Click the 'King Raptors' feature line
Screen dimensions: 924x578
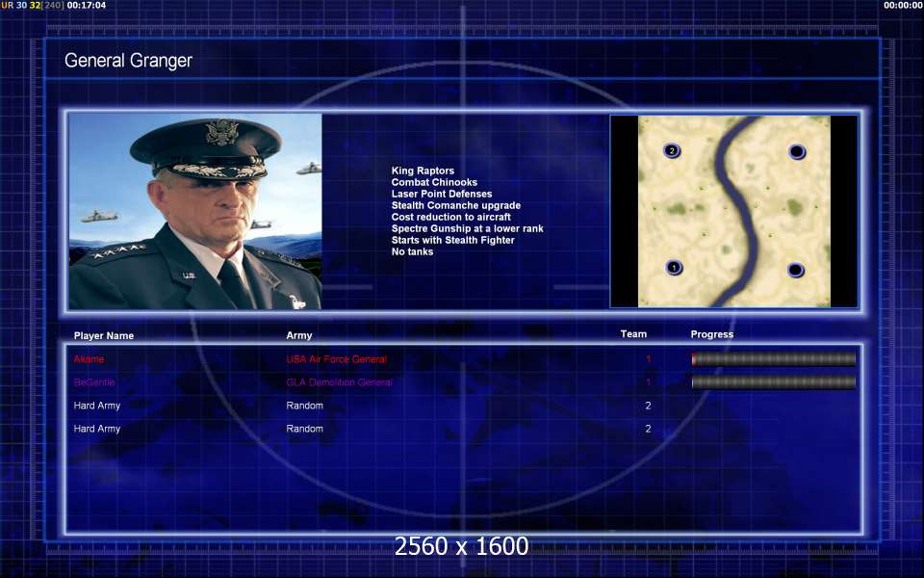423,171
